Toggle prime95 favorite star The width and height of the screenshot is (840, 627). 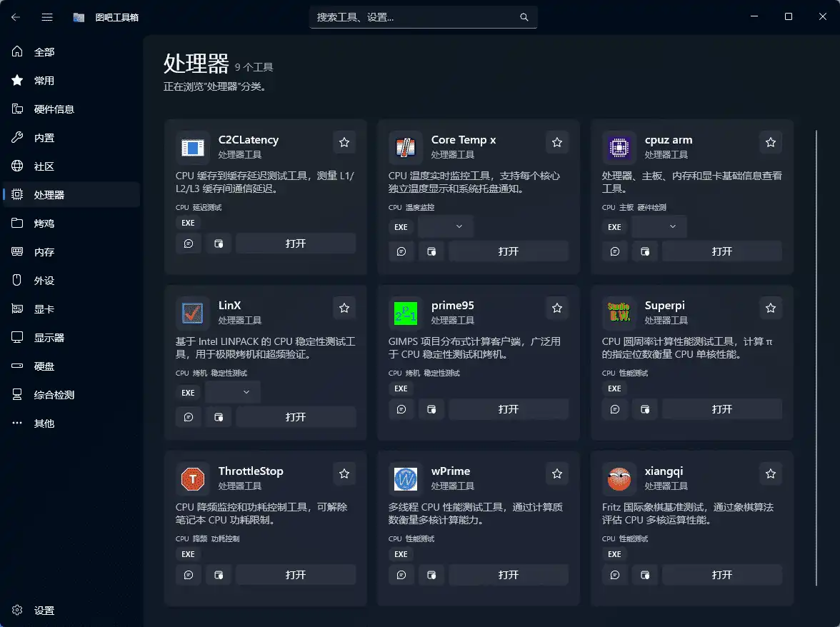557,308
